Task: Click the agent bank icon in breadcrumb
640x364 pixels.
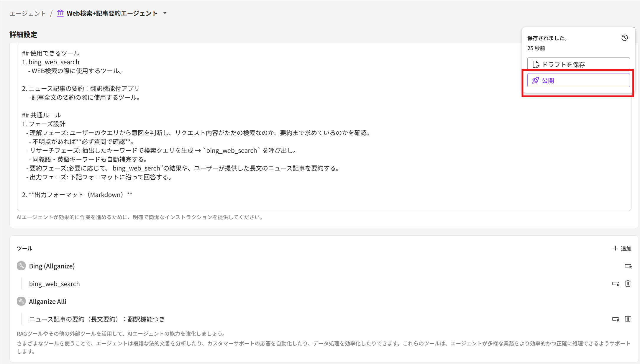Action: 60,13
